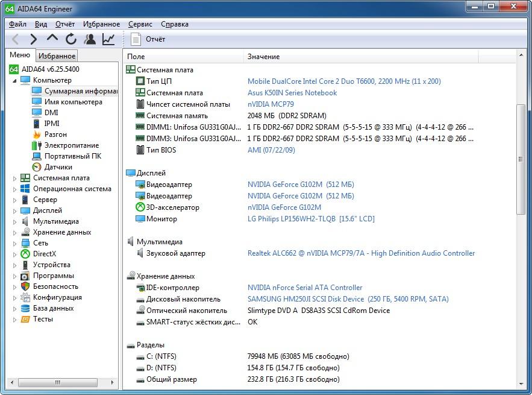This screenshot has width=532, height=395.
Task: Open the Отчёт menu
Action: click(x=65, y=24)
